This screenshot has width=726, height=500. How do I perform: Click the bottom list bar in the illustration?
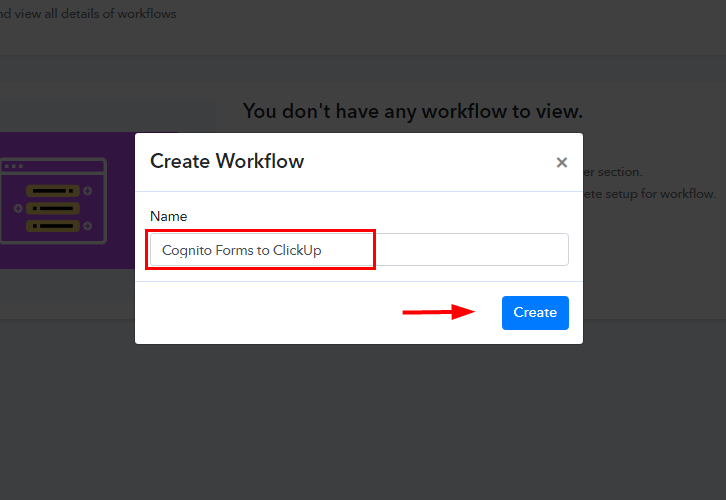(x=53, y=226)
